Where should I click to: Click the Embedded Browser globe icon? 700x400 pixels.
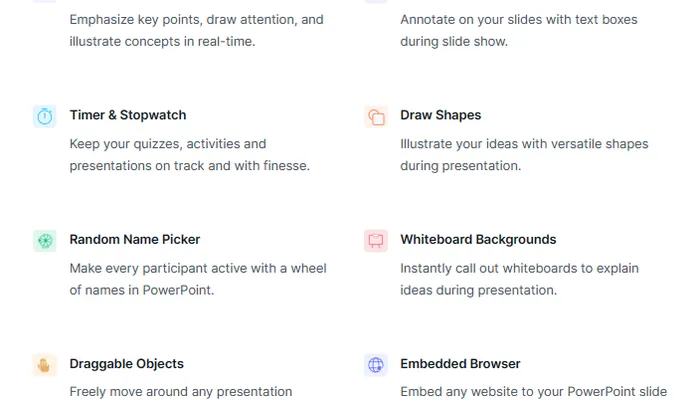coord(376,365)
